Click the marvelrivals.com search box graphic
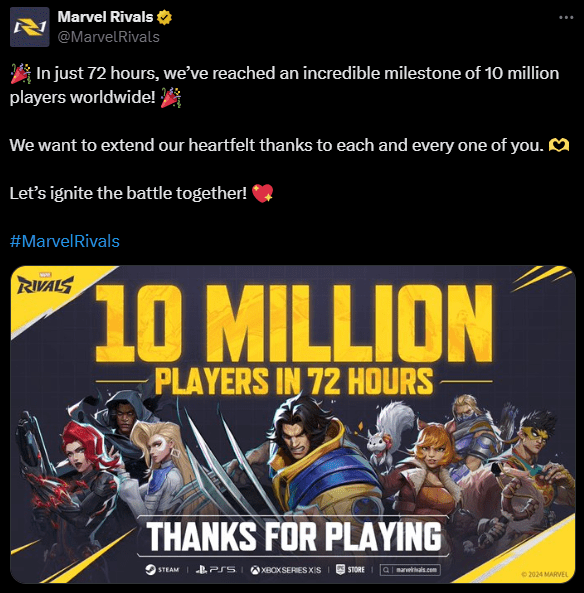 pos(410,570)
